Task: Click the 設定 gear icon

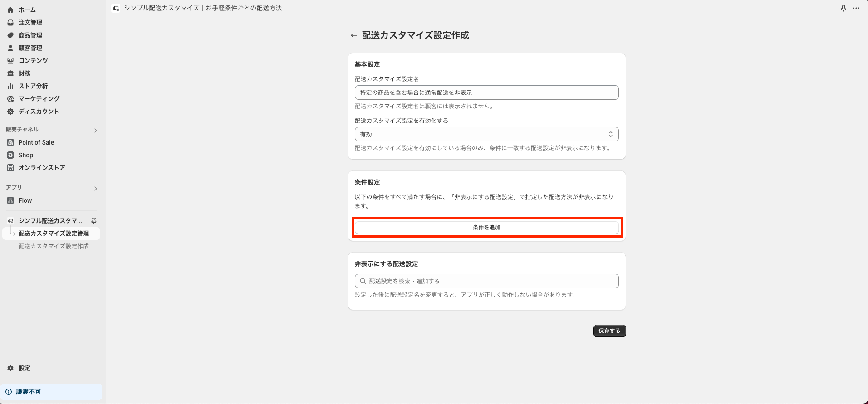Action: point(10,368)
